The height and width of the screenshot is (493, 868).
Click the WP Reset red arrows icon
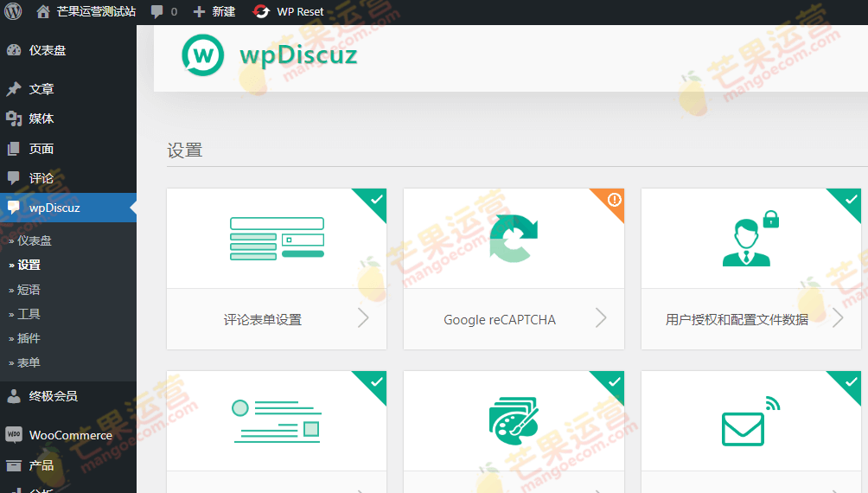click(x=261, y=11)
